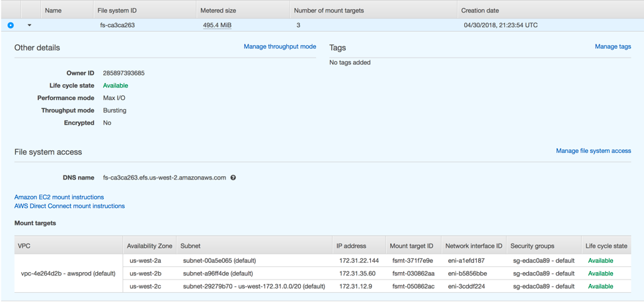The image size is (644, 302).
Task: Select the DNS name fs-ca3ca263.efs.us-west-2.amazonaws.com text
Action: point(164,177)
